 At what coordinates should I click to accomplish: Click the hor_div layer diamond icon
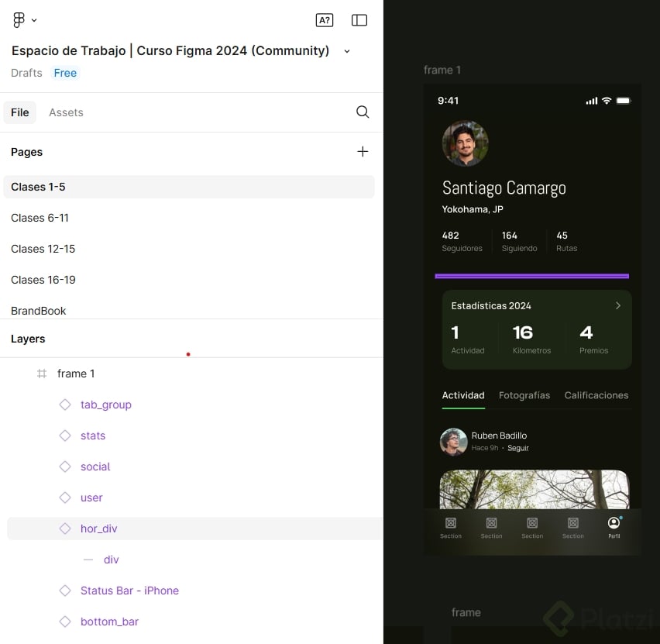click(65, 529)
